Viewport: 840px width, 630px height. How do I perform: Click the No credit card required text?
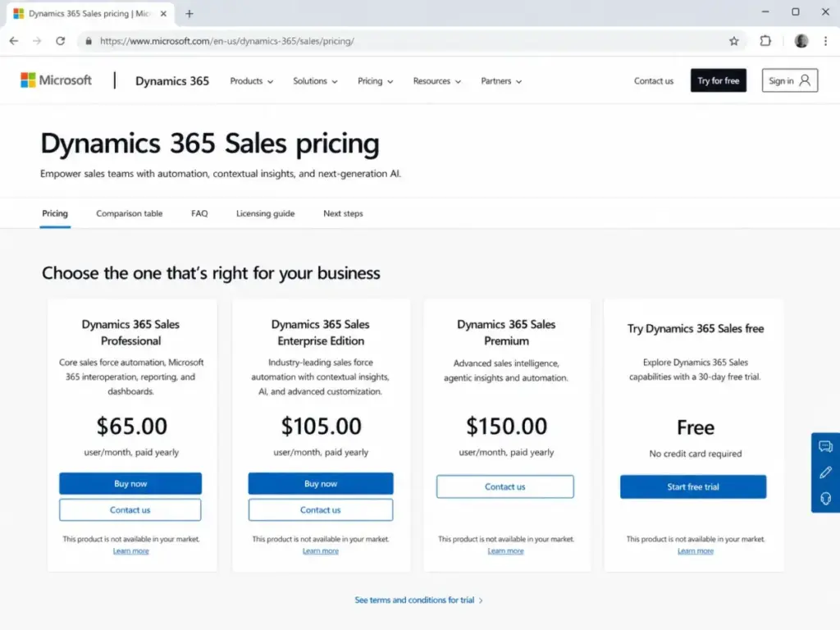coord(696,454)
